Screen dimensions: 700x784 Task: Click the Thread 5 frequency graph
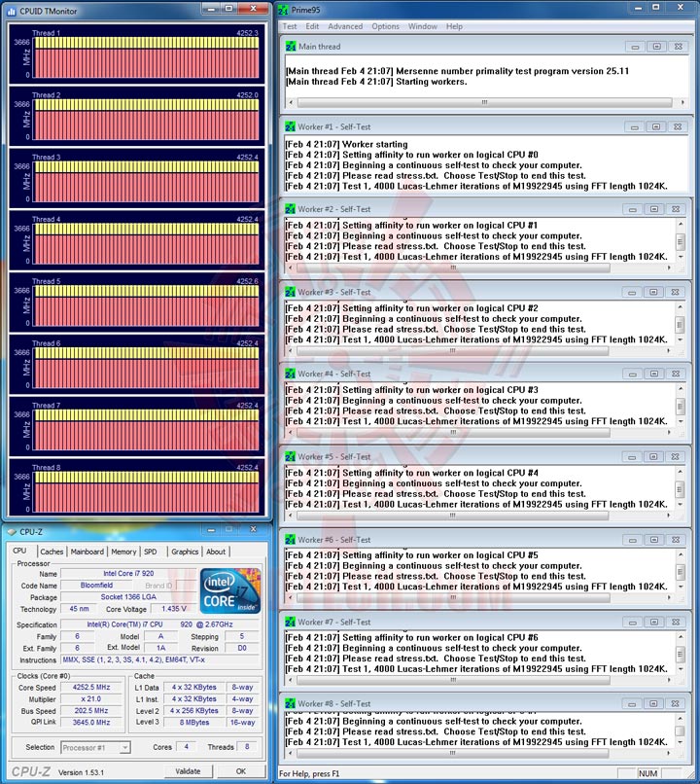click(x=147, y=305)
